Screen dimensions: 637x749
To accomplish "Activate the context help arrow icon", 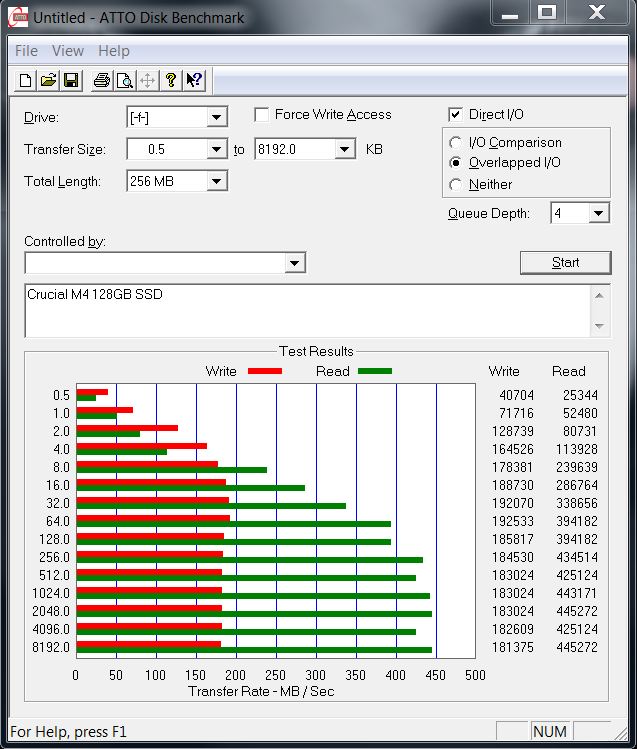I will coord(194,81).
